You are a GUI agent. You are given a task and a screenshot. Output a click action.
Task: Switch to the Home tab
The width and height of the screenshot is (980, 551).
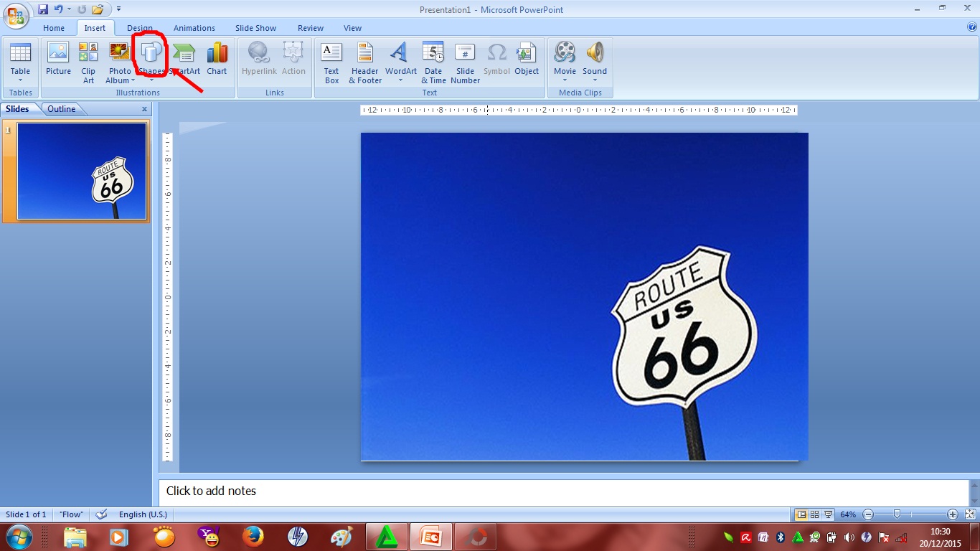[x=54, y=28]
